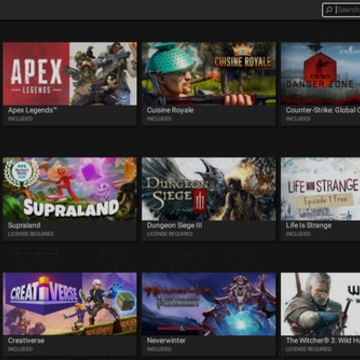360x360 pixels.
Task: Open the Creativerse game thumbnail
Action: click(x=70, y=304)
